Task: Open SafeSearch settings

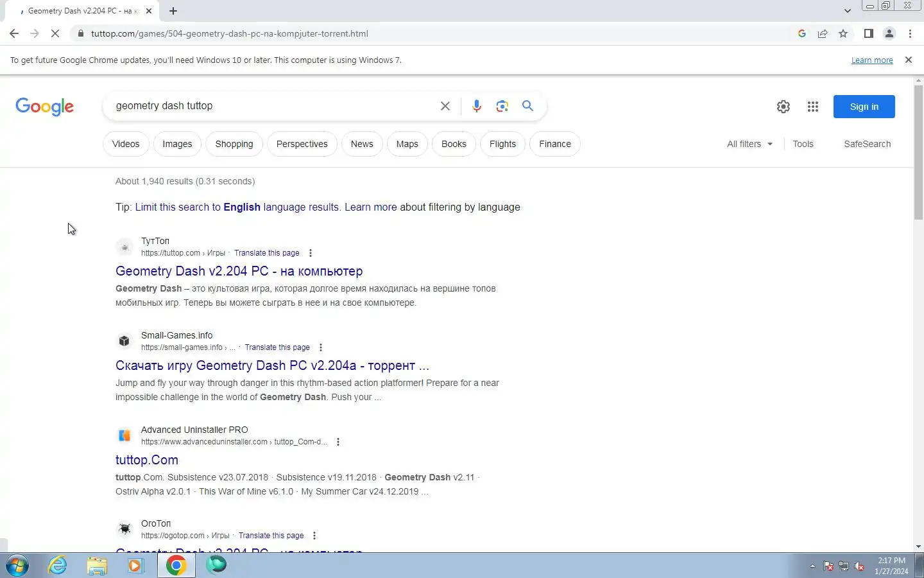Action: coord(867,144)
